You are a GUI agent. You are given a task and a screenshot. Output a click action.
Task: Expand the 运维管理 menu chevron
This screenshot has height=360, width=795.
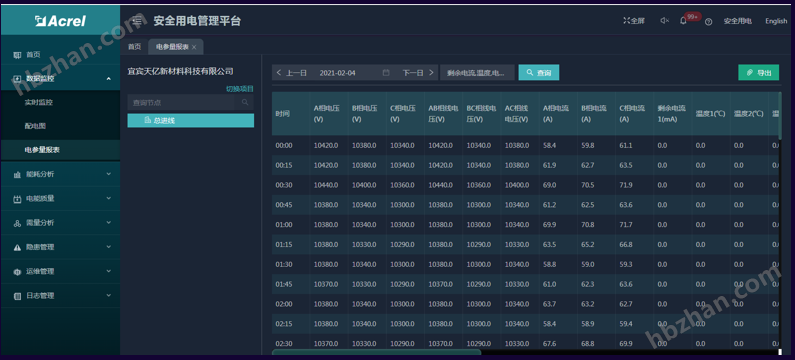click(109, 271)
